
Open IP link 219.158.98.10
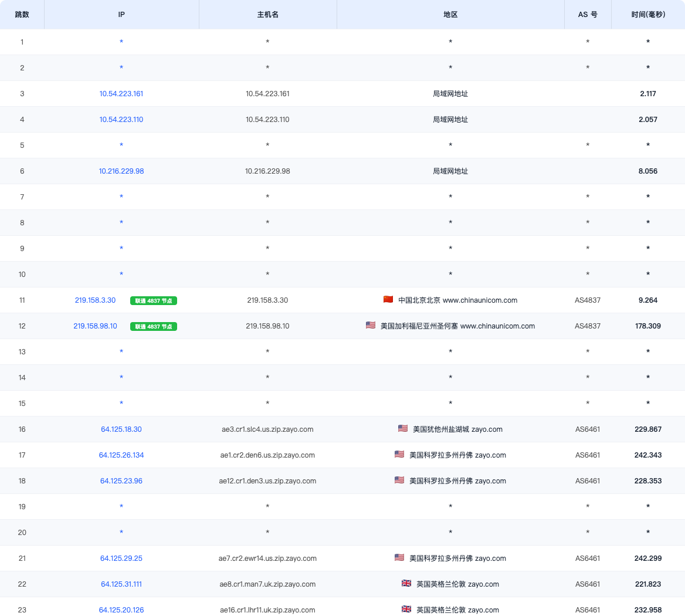click(95, 326)
